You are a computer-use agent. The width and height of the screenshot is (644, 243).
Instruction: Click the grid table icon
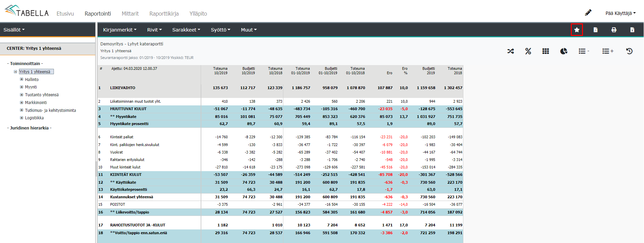(x=546, y=51)
